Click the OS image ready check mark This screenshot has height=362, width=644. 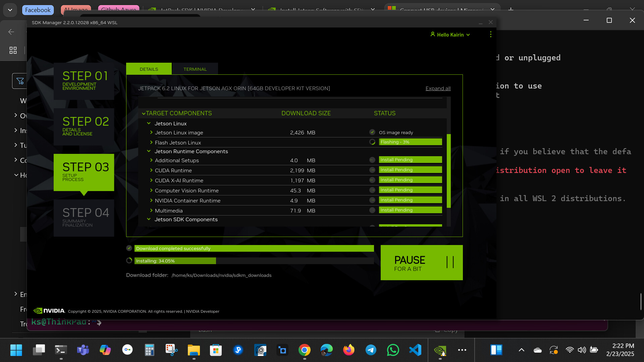372,132
